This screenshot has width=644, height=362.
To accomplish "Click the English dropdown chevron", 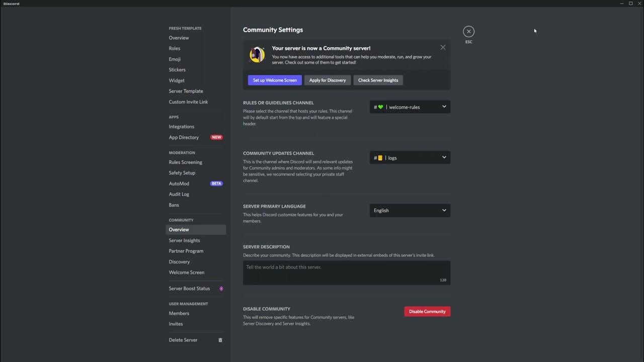I will coord(444,210).
